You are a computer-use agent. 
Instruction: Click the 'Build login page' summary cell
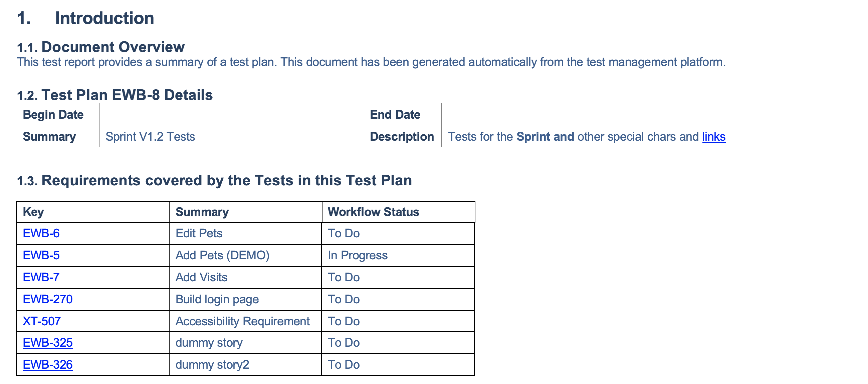tap(217, 299)
